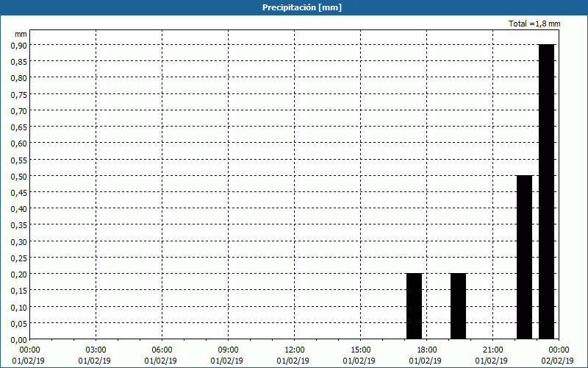The height and width of the screenshot is (368, 588).
Task: Click the 0,05 y-axis value
Action: point(19,323)
